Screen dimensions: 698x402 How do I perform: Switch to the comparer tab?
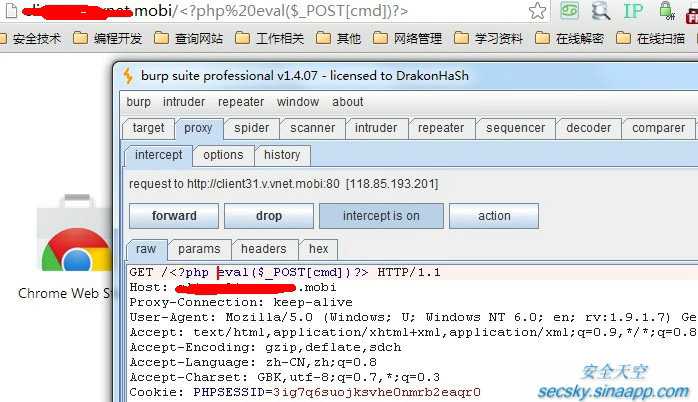pyautogui.click(x=658, y=128)
